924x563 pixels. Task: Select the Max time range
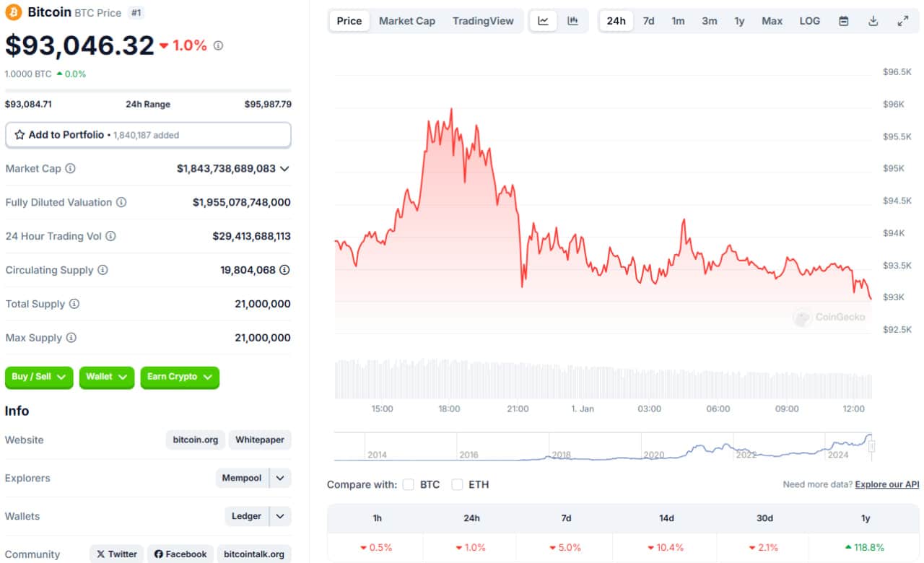(x=772, y=21)
